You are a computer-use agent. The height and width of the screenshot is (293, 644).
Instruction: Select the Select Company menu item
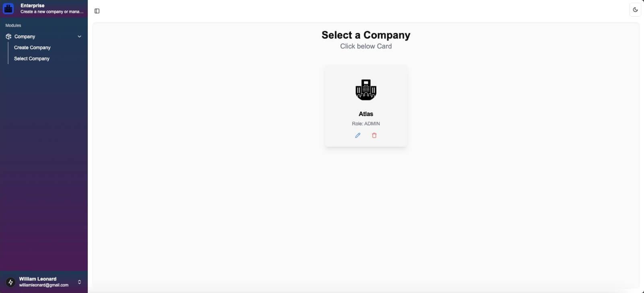tap(31, 58)
